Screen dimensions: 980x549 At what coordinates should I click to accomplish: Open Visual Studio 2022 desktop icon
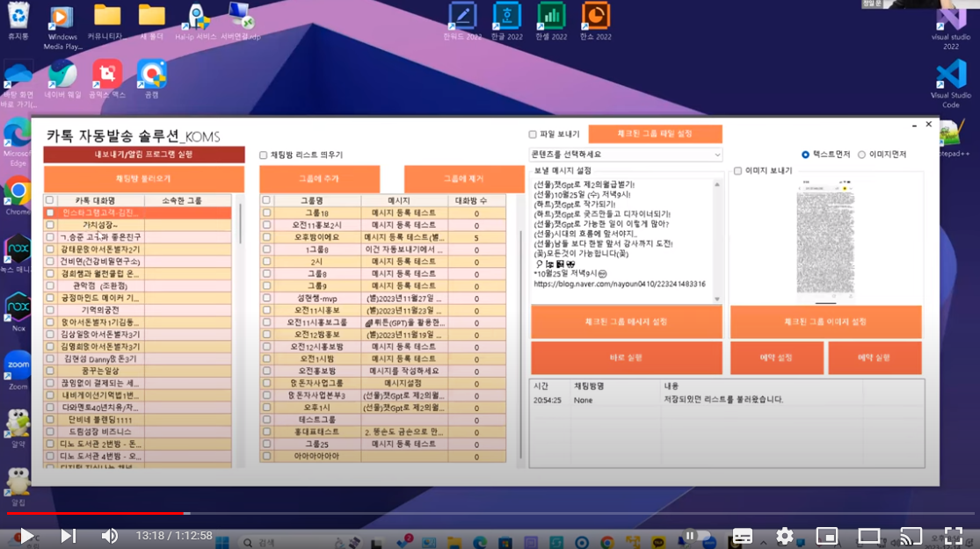point(951,29)
